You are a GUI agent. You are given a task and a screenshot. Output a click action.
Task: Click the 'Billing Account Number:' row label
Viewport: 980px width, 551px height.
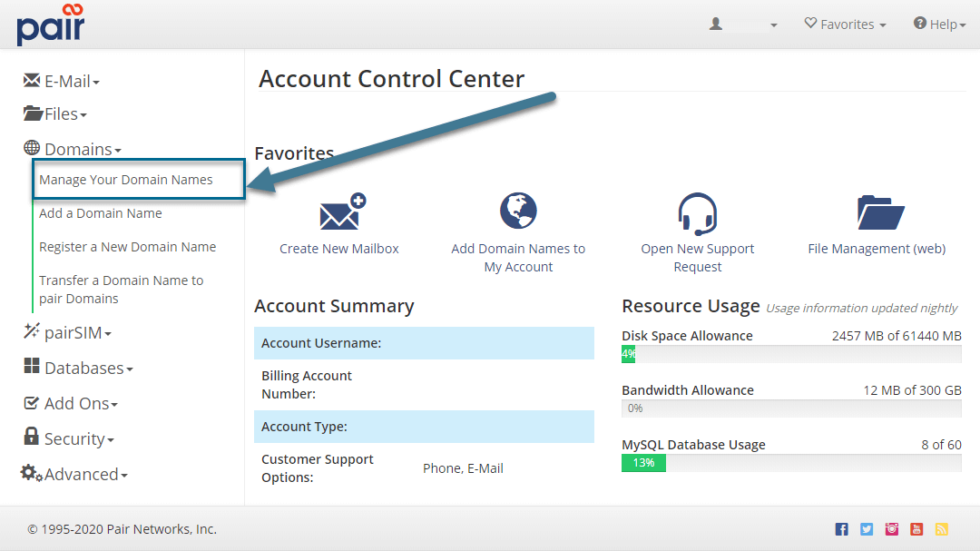(x=307, y=385)
